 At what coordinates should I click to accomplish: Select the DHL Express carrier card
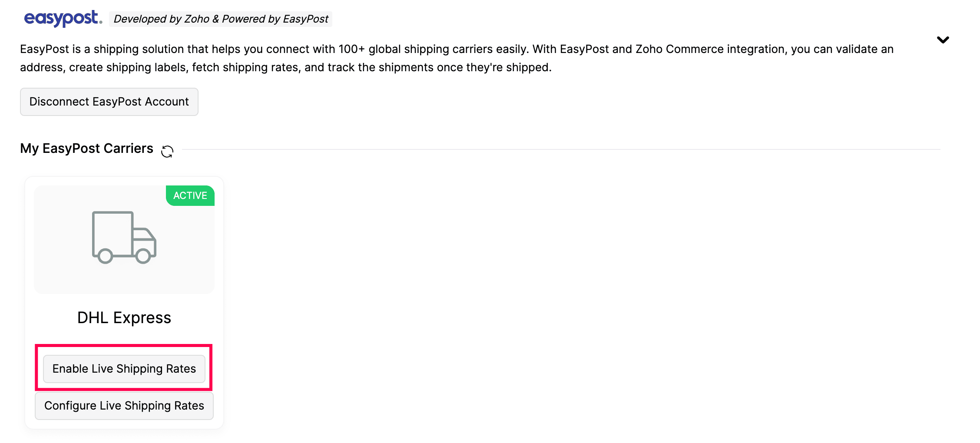[124, 300]
